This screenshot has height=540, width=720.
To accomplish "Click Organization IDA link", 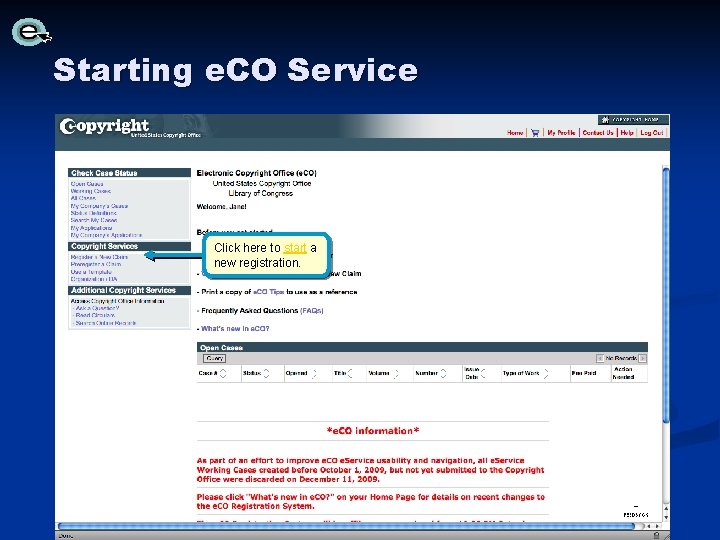I will click(94, 279).
